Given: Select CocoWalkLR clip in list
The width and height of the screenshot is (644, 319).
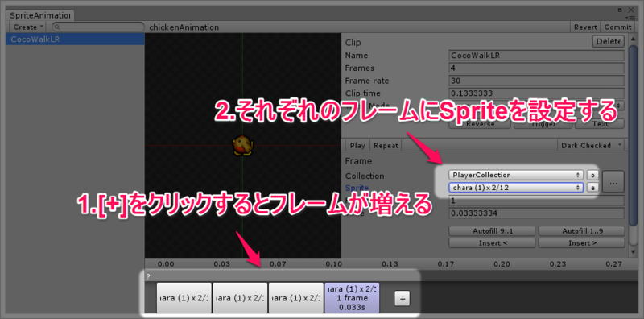Looking at the screenshot, I should click(75, 39).
